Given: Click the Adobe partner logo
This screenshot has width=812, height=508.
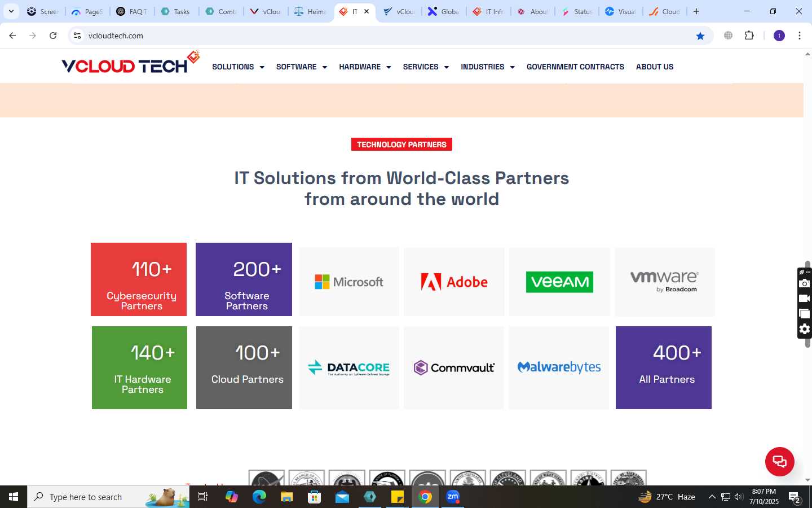Looking at the screenshot, I should coord(454,282).
